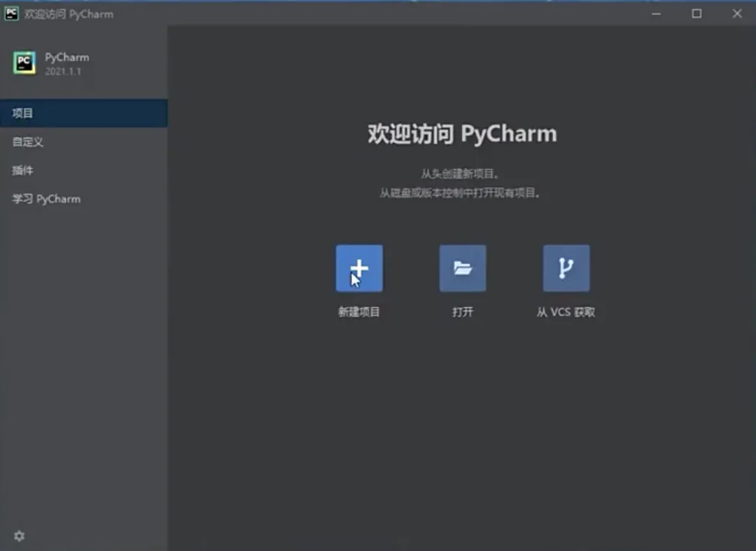Switch to the 自定义 tab
Viewport: 756px width, 551px height.
(84, 141)
